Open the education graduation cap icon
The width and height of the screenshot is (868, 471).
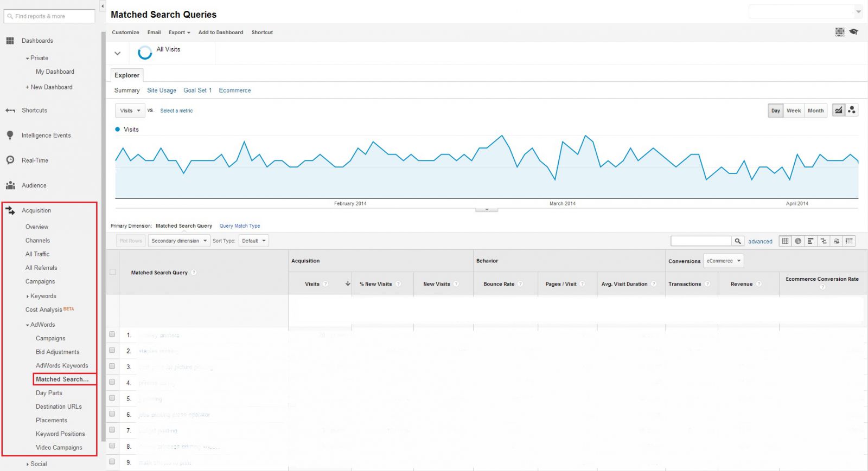[853, 32]
